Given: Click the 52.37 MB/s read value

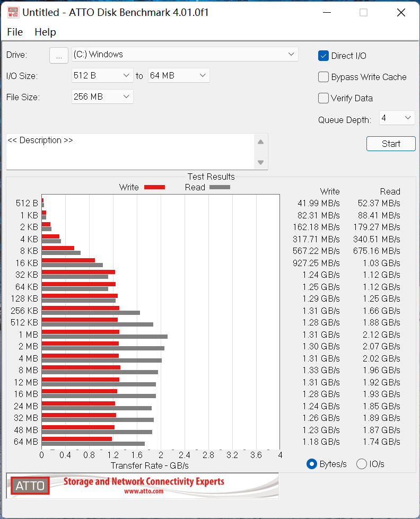Looking at the screenshot, I should (x=379, y=203).
